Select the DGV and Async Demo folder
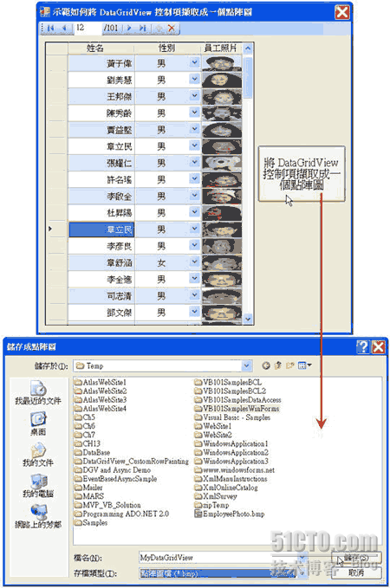The image size is (390, 588). coord(113,470)
